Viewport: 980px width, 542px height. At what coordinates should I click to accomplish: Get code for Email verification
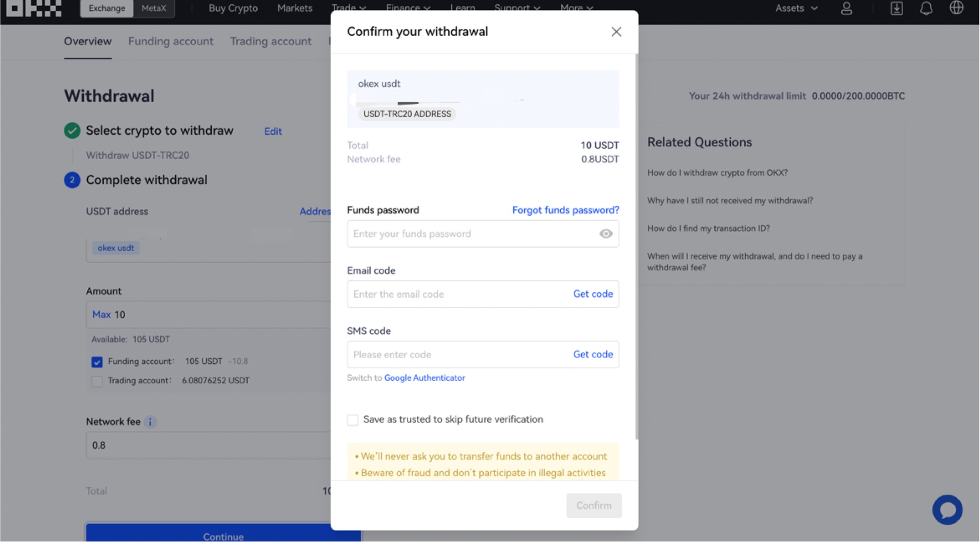[x=593, y=294]
